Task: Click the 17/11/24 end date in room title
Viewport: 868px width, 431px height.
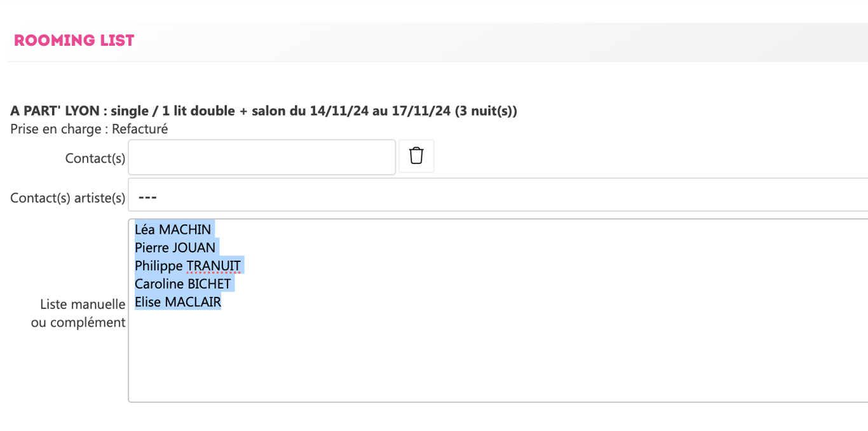Action: (x=421, y=111)
